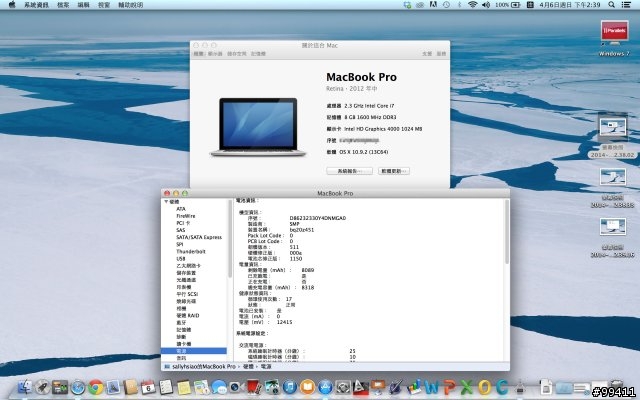Open the yellow Notes icon in Dock

[x=184, y=387]
